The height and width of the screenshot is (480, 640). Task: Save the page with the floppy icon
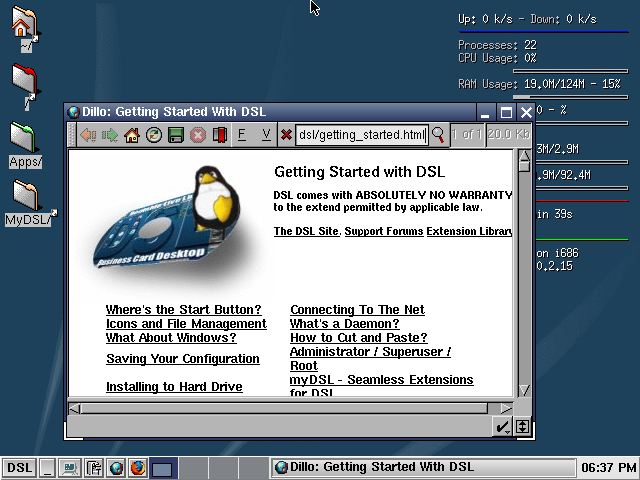pos(176,135)
